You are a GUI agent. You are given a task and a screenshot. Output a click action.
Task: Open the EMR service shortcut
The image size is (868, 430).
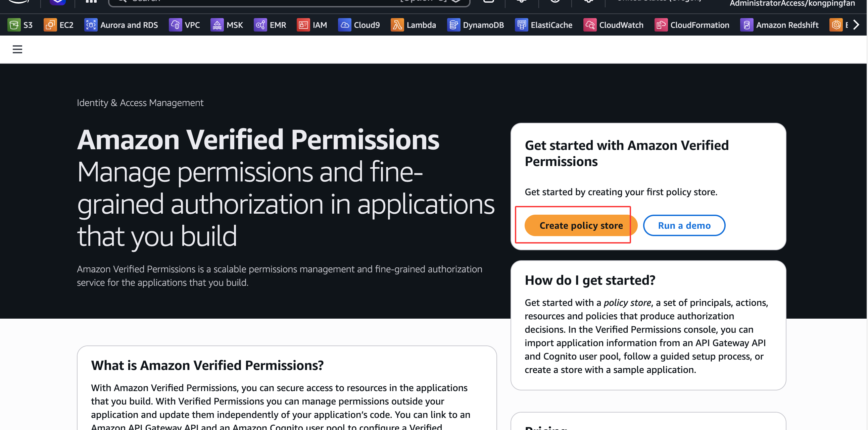[x=270, y=25]
